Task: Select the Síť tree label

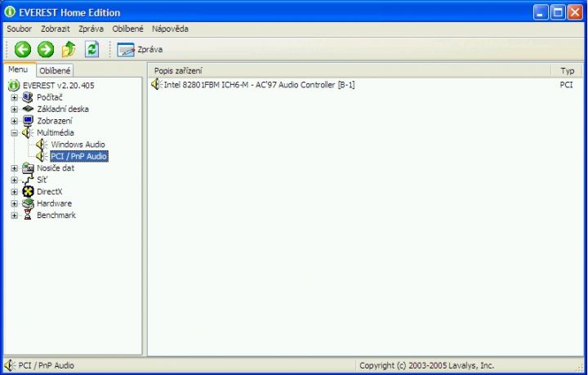Action: pyautogui.click(x=42, y=180)
